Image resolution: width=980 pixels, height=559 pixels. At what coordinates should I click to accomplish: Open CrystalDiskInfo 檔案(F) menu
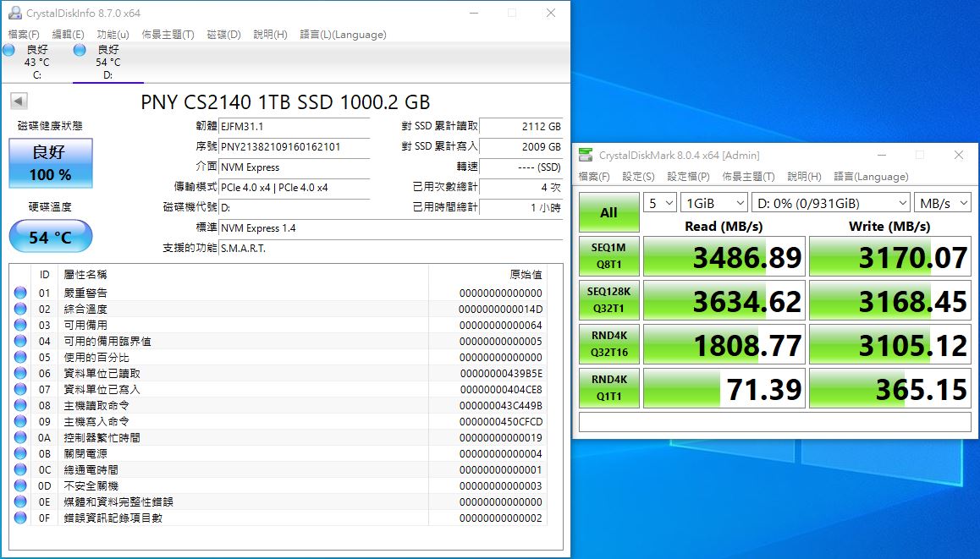point(24,35)
